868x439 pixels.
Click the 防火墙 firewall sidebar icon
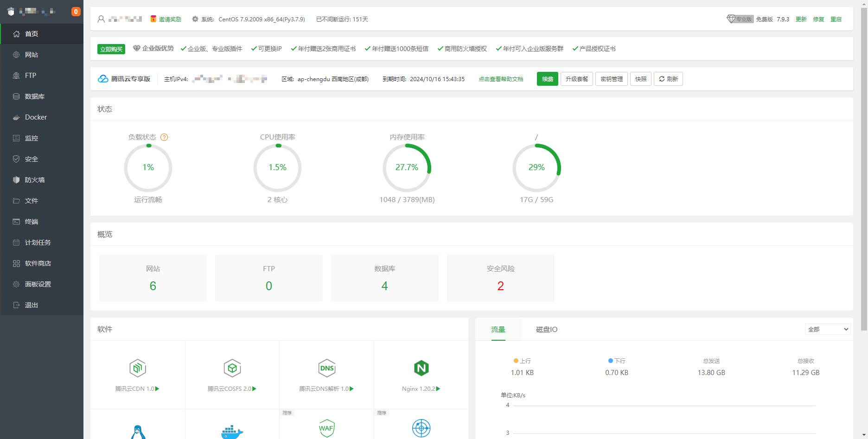(x=16, y=180)
